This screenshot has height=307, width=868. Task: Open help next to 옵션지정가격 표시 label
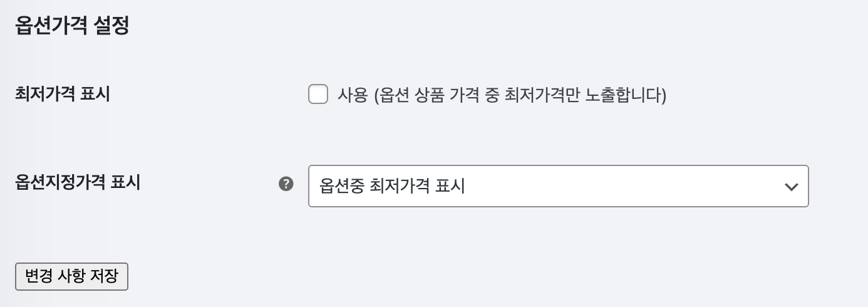pyautogui.click(x=286, y=184)
